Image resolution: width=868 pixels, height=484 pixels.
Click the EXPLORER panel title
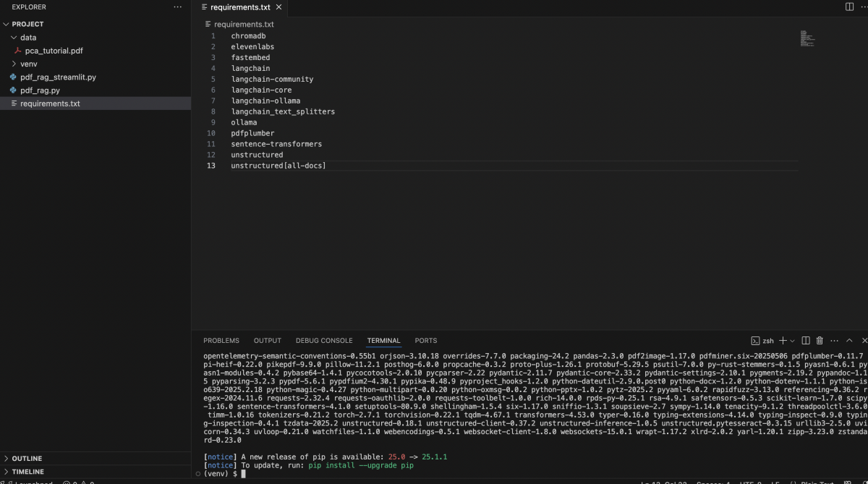pyautogui.click(x=29, y=7)
